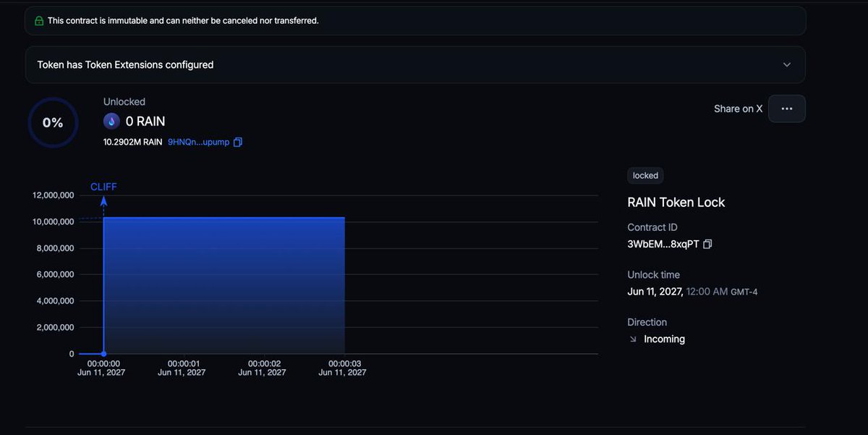Click the locked status badge
868x435 pixels.
click(x=645, y=176)
